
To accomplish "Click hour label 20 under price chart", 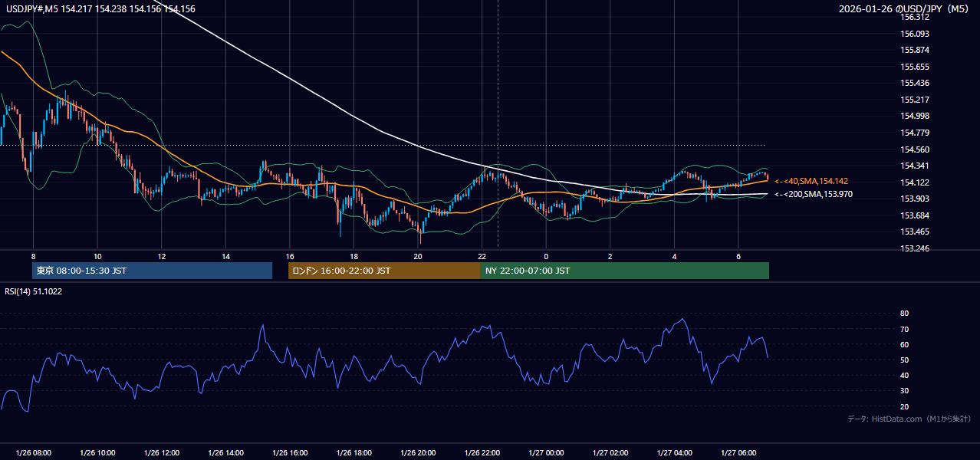I will coord(418,256).
